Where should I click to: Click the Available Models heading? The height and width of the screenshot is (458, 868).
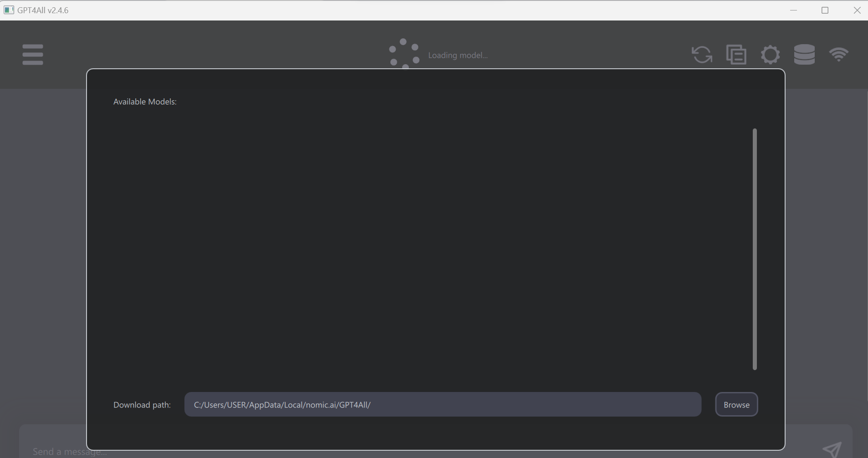point(145,101)
